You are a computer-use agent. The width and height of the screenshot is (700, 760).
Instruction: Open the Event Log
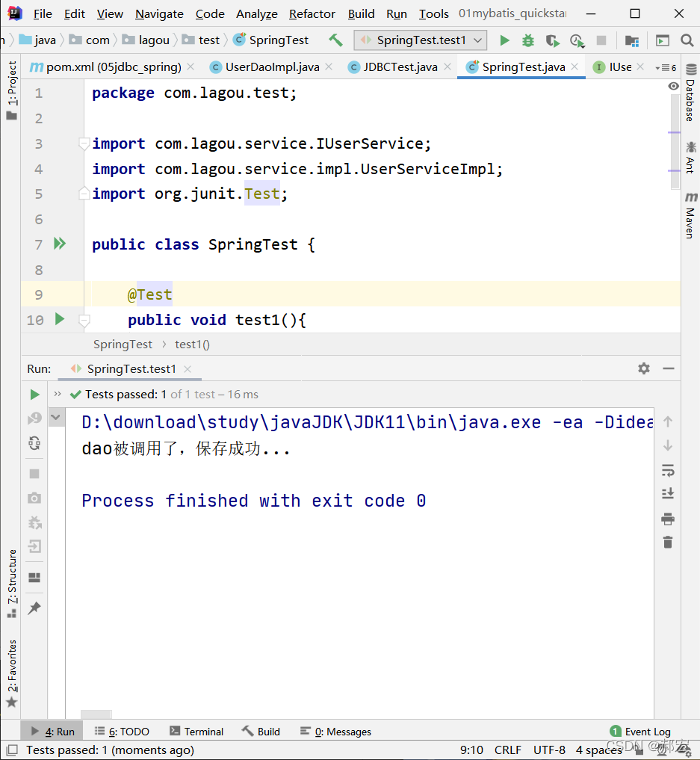coord(640,732)
